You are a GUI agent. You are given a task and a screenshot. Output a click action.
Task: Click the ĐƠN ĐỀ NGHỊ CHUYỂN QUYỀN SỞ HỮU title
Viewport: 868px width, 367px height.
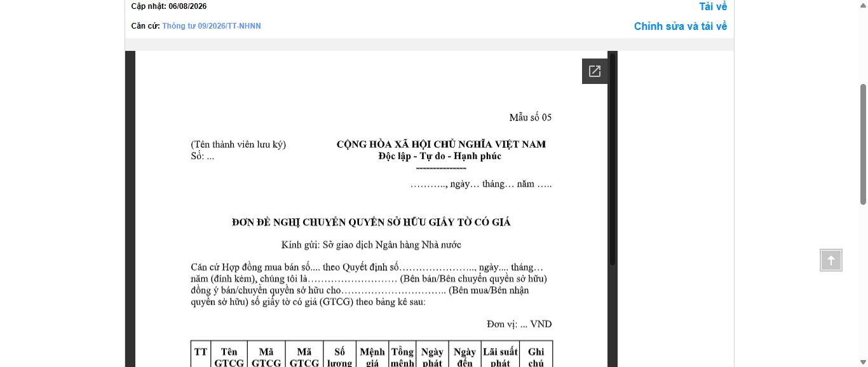(371, 223)
